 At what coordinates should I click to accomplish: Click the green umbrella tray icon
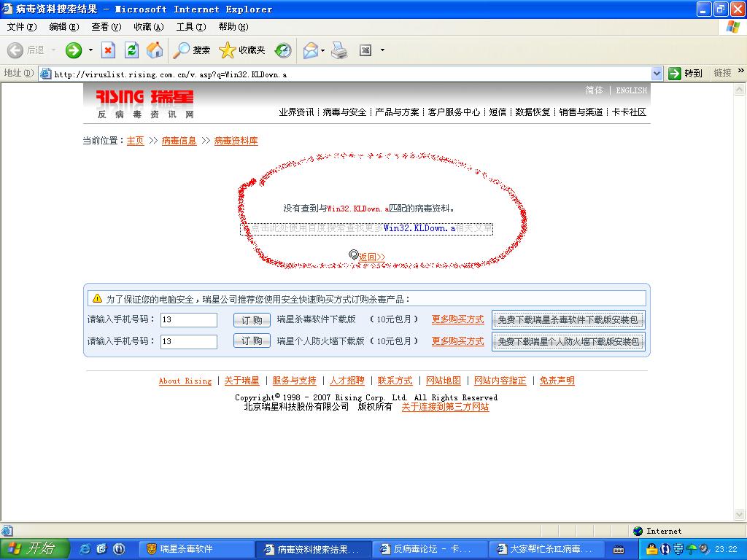(691, 549)
